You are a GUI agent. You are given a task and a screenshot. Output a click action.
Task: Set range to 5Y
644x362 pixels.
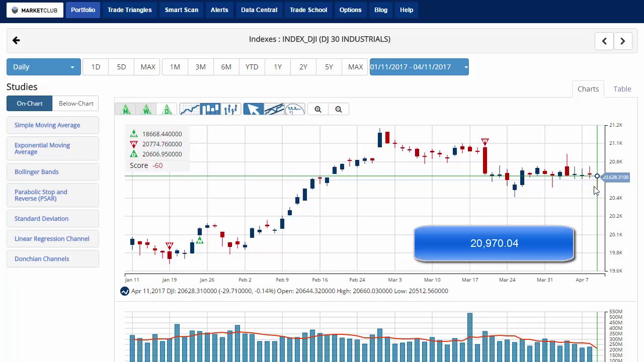tap(329, 67)
